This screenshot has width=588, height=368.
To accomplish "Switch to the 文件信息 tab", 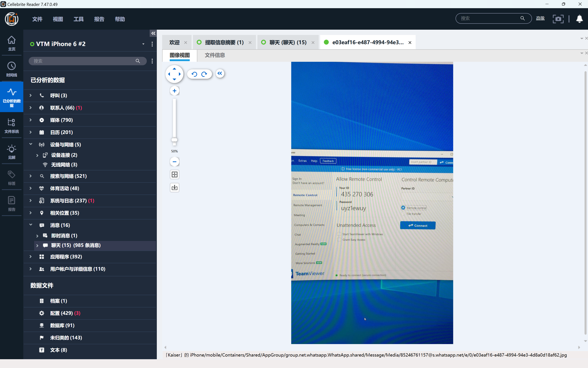I will 214,55.
